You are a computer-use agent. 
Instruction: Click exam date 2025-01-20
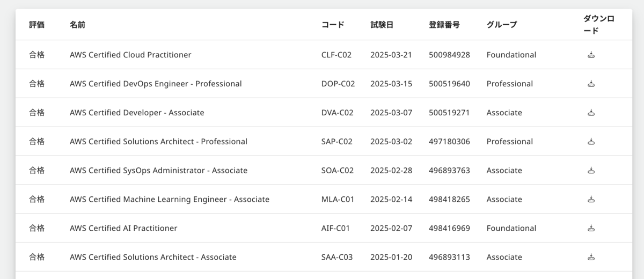point(391,257)
